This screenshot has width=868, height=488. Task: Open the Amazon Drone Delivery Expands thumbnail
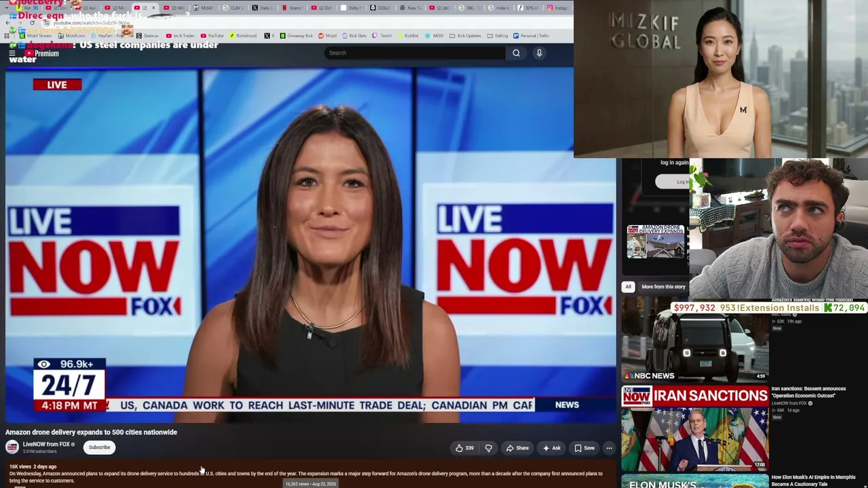click(x=656, y=242)
